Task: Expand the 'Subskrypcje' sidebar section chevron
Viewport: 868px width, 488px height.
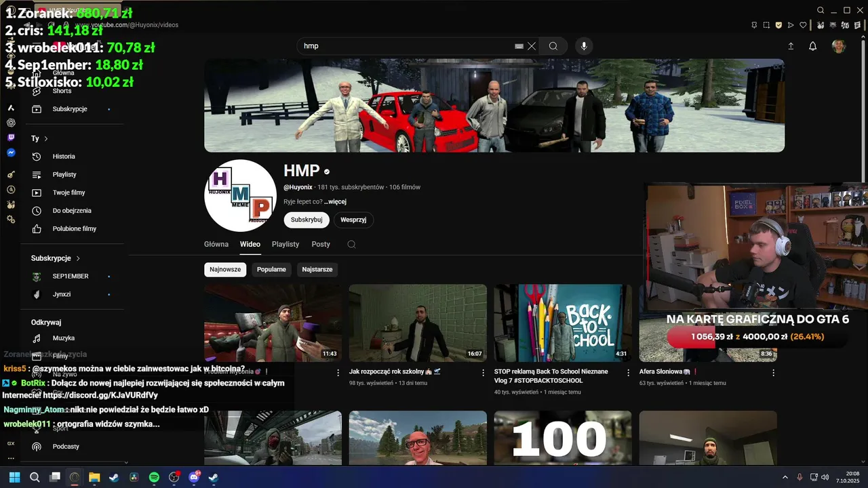Action: (x=78, y=258)
